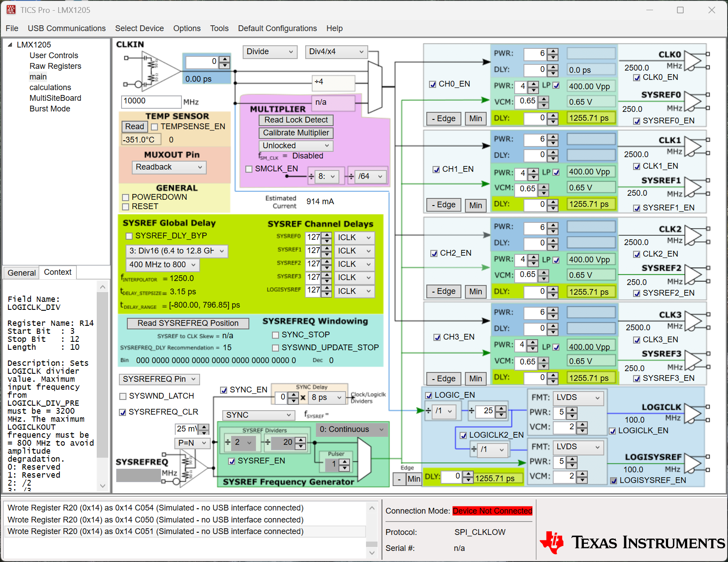
Task: Select Raw Registers in the tree
Action: (55, 66)
